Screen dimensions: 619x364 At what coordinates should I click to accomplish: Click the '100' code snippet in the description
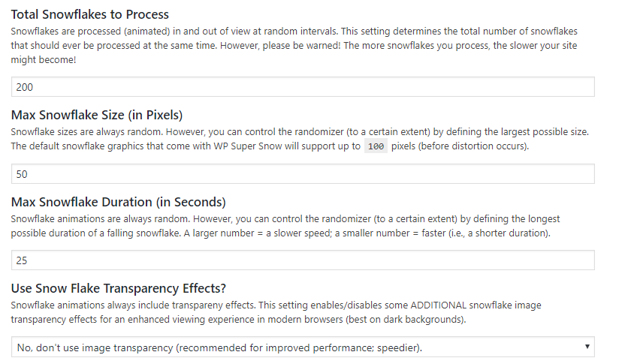pyautogui.click(x=377, y=146)
